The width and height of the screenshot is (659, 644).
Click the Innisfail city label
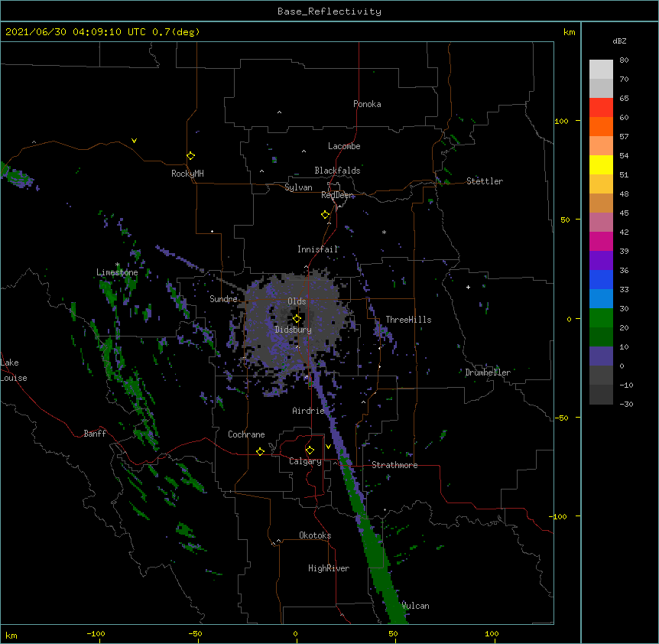tap(318, 249)
